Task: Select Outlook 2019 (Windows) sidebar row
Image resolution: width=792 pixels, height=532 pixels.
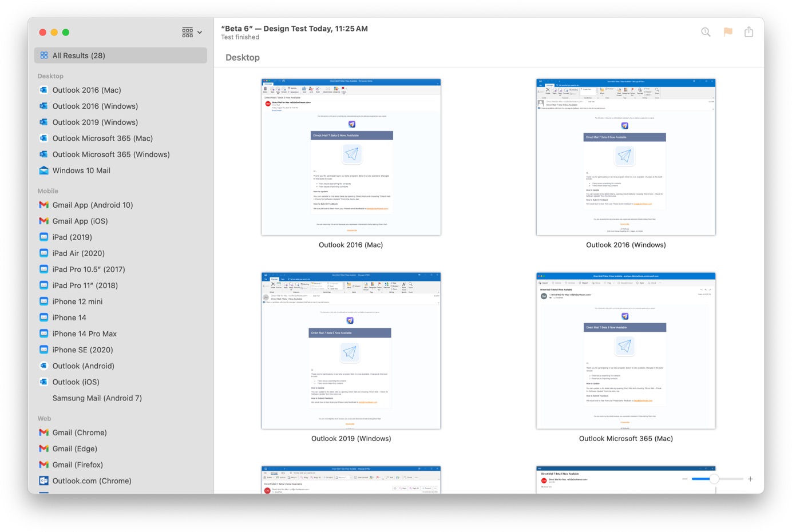Action: (x=121, y=122)
